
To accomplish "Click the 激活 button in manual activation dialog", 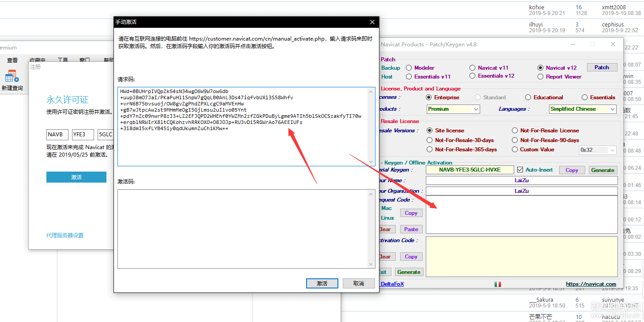I will 322,284.
